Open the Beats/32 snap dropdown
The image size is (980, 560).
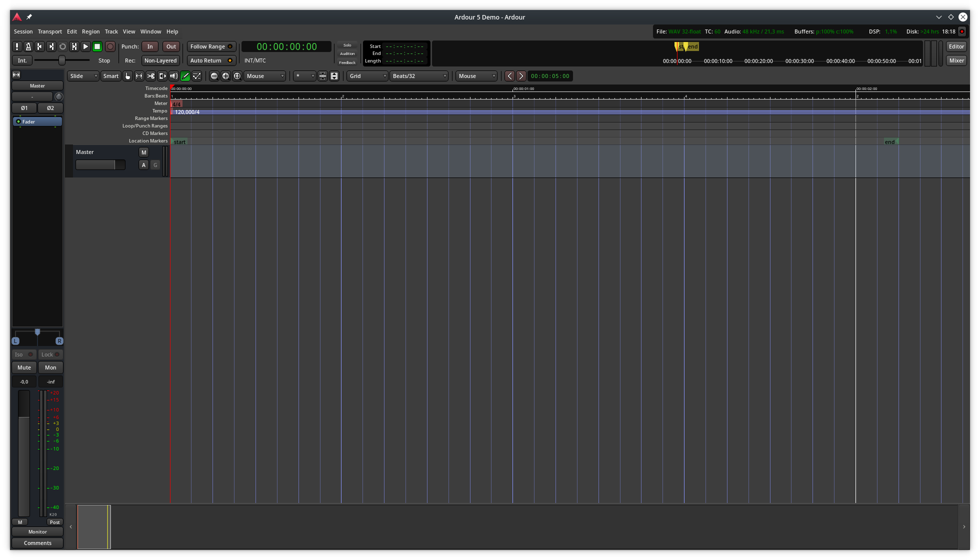(x=418, y=76)
